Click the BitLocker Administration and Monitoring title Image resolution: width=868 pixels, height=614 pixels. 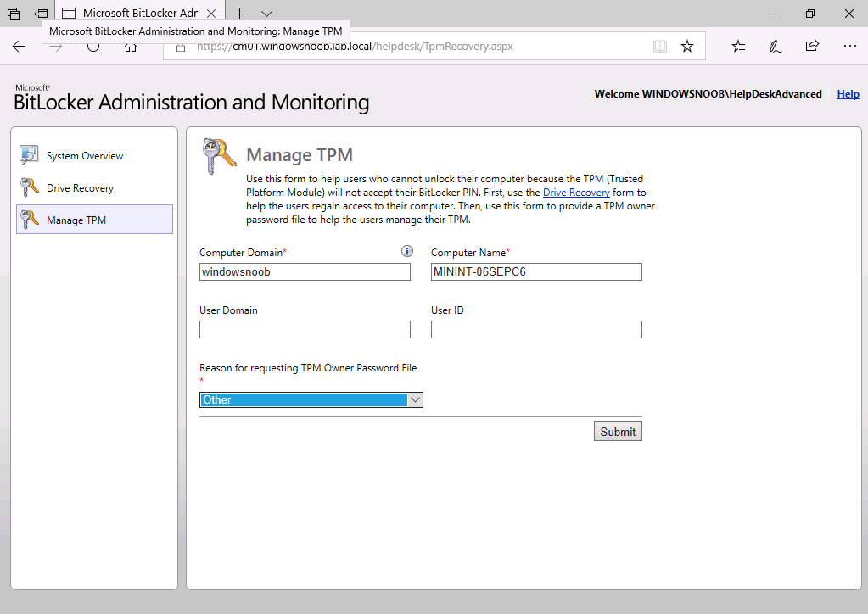tap(192, 103)
